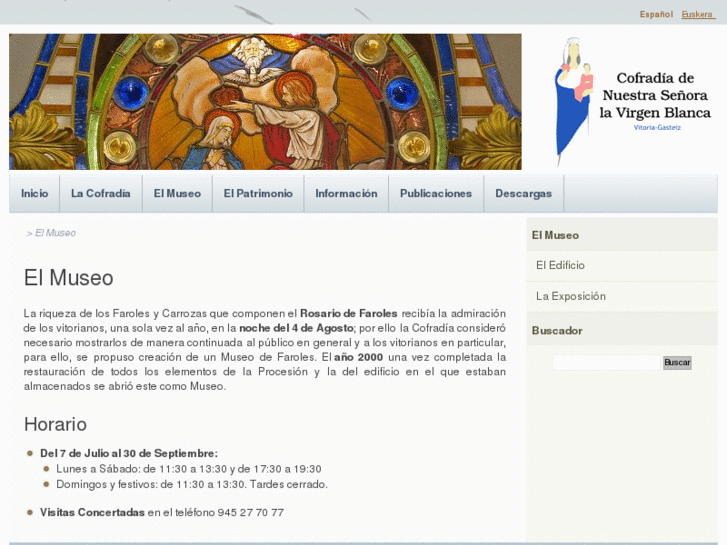Screen dimensions: 727x545
Task: Open El Museo in the navigation bar
Action: 177,193
